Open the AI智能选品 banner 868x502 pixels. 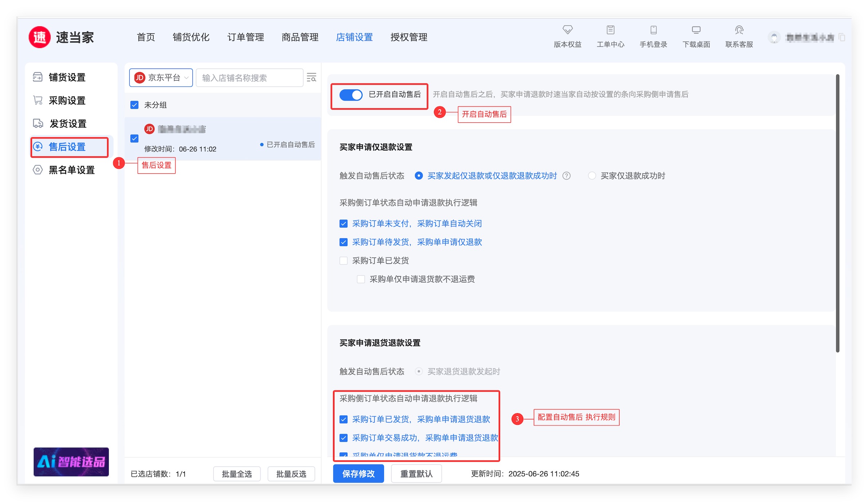[71, 462]
